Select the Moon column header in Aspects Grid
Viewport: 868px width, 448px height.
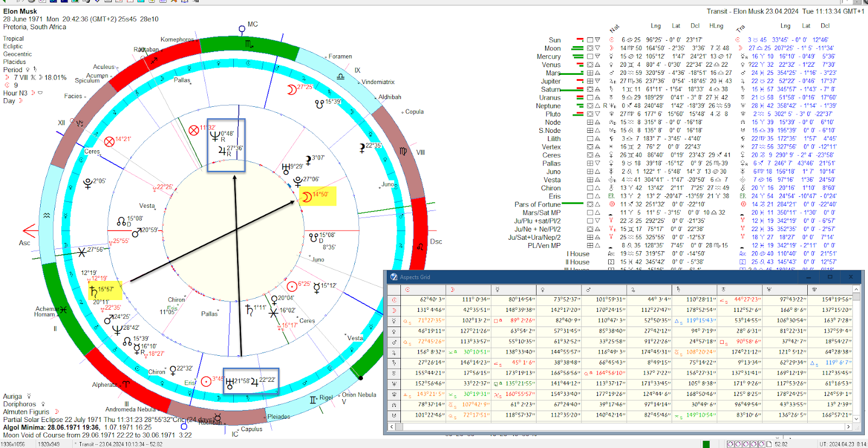[x=468, y=290]
